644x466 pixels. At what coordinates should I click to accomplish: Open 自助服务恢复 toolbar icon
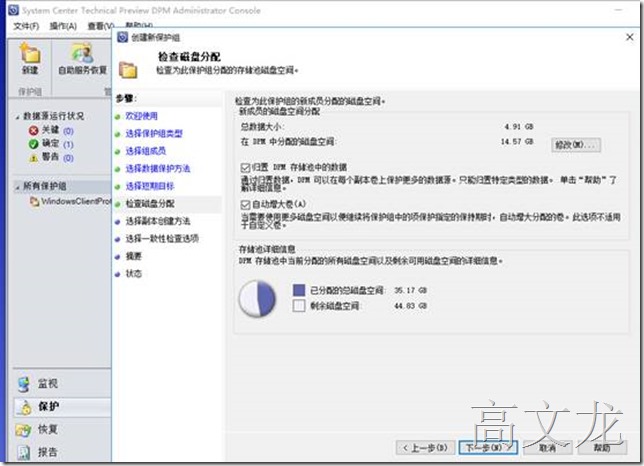pyautogui.click(x=82, y=54)
